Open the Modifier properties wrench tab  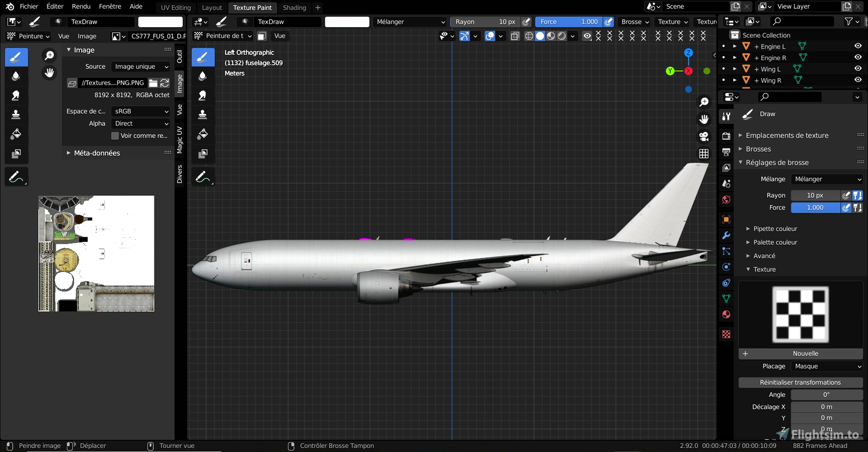point(726,236)
